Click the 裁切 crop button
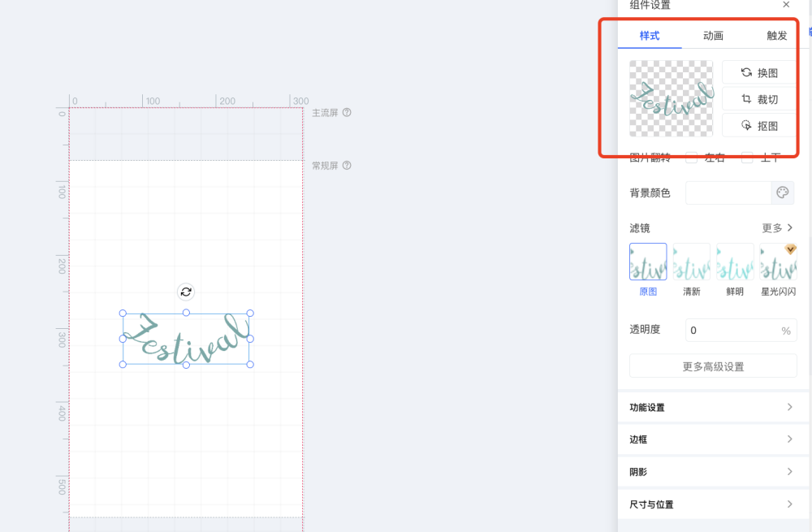This screenshot has width=812, height=532. click(x=759, y=99)
